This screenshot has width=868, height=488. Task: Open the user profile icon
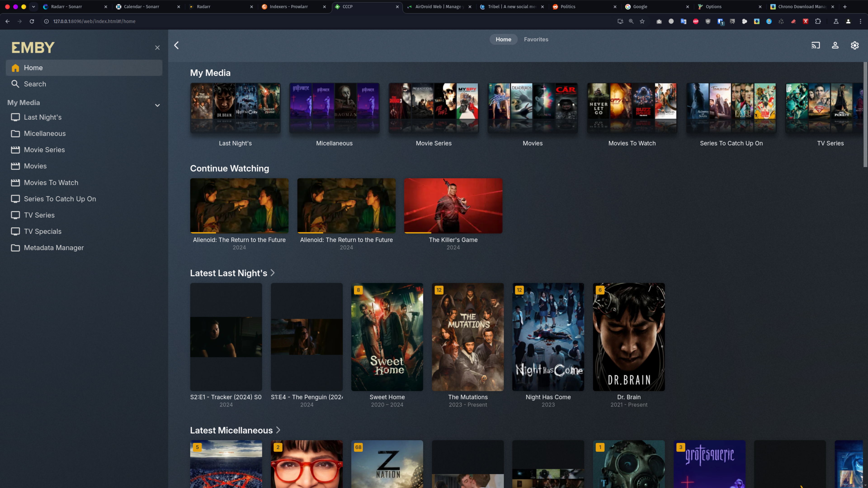(x=835, y=45)
